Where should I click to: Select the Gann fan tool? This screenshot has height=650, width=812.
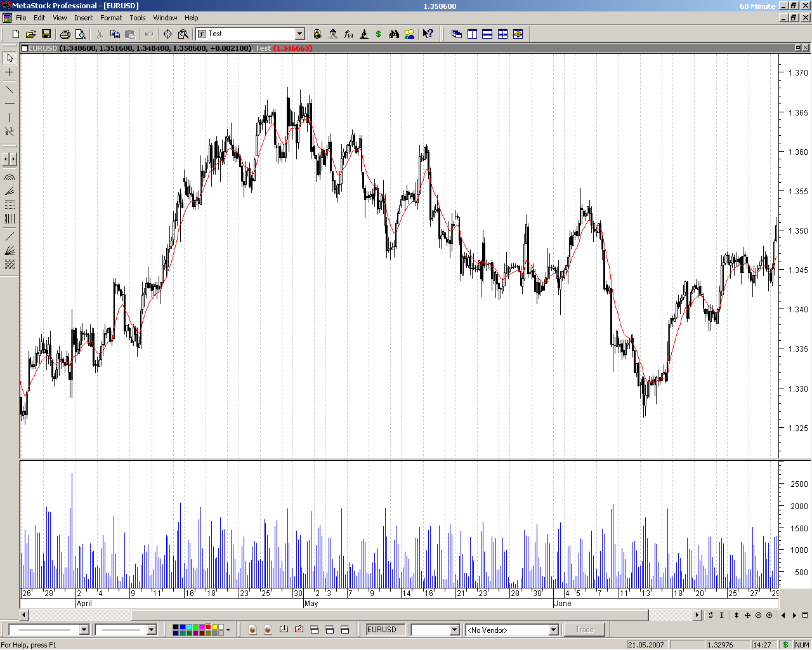pyautogui.click(x=10, y=251)
